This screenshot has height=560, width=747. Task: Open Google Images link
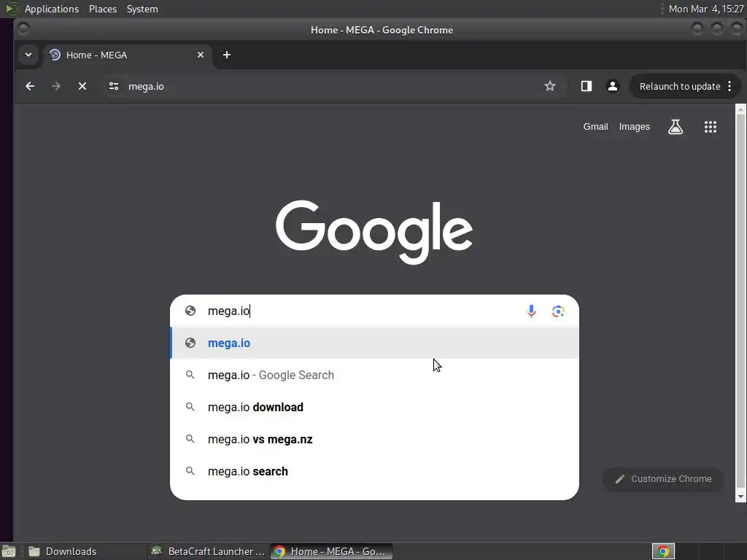coord(634,127)
